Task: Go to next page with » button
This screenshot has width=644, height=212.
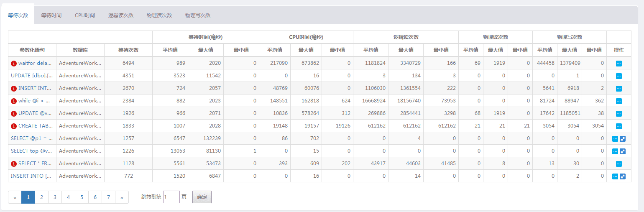Action: pyautogui.click(x=122, y=197)
